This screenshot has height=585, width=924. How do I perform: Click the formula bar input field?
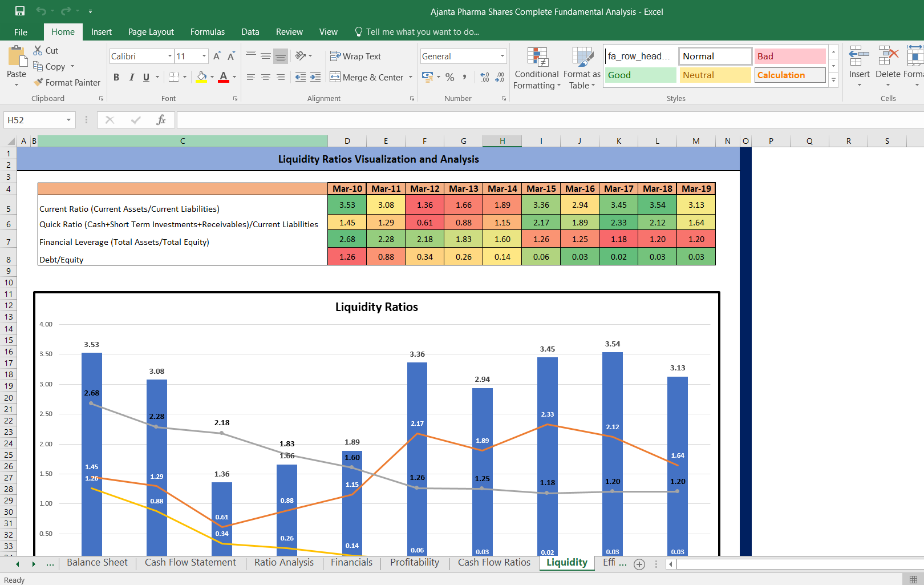(550, 120)
